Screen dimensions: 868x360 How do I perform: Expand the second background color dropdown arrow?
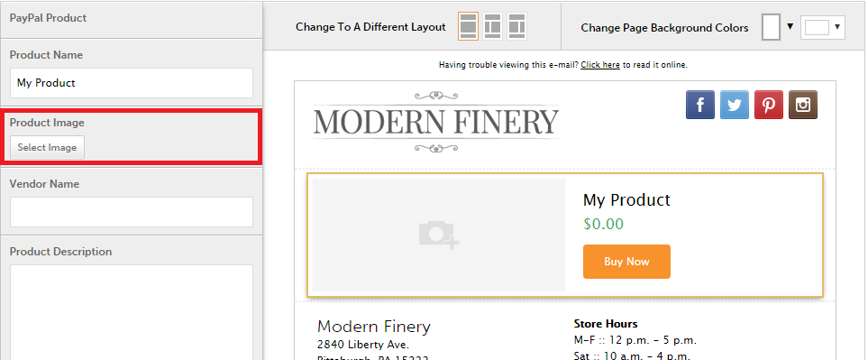837,26
